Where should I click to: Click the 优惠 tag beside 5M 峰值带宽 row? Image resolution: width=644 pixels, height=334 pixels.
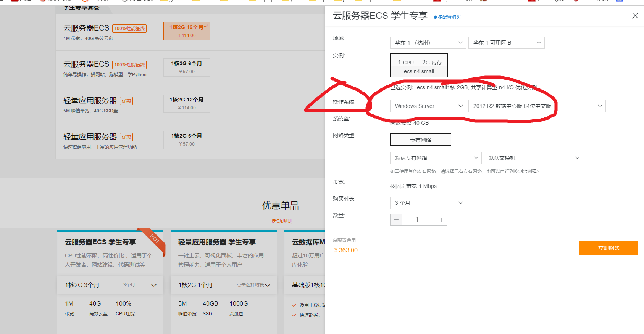(126, 101)
